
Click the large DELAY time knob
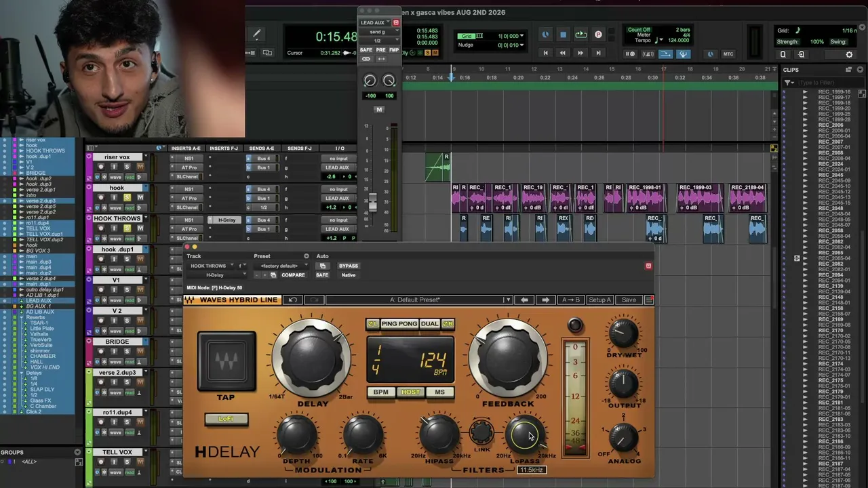(312, 359)
